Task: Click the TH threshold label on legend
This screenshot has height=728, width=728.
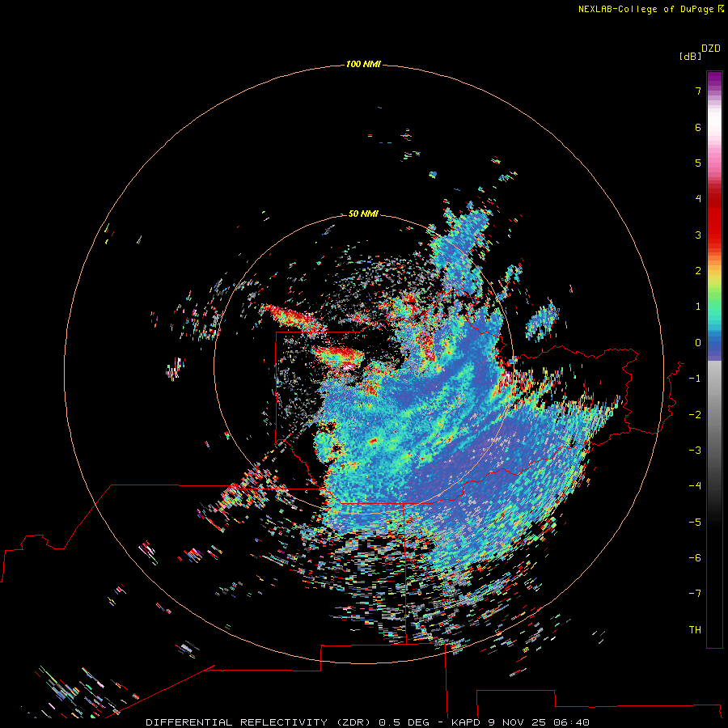Action: tap(695, 630)
